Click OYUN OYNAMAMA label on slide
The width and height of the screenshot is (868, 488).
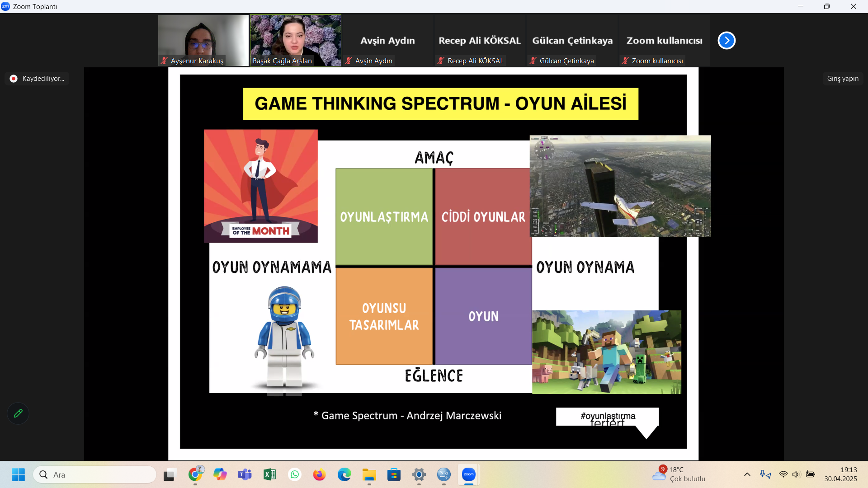[x=272, y=267]
